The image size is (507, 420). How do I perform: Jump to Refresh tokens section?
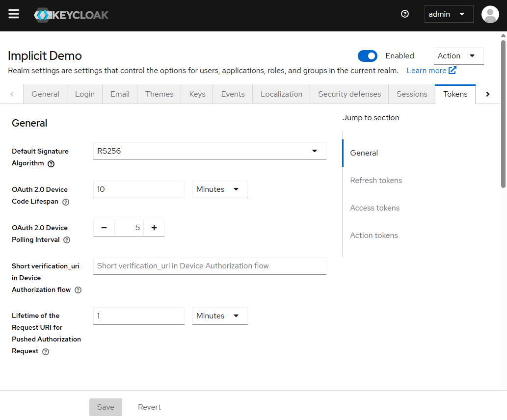point(376,181)
